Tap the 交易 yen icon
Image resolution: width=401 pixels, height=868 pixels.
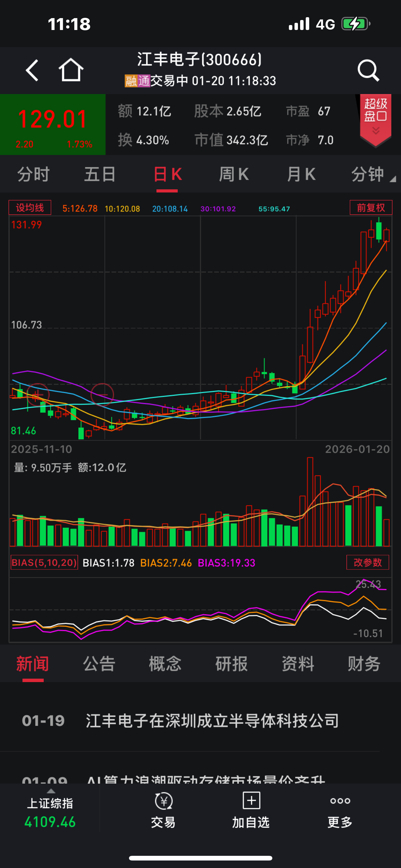tap(164, 801)
